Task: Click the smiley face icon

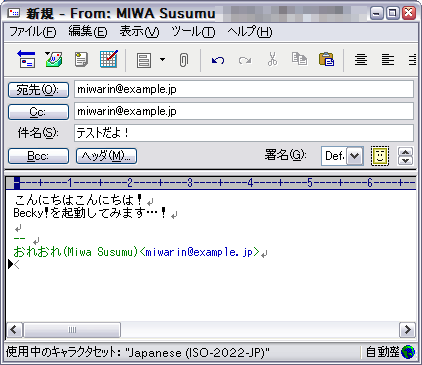Action: point(380,156)
